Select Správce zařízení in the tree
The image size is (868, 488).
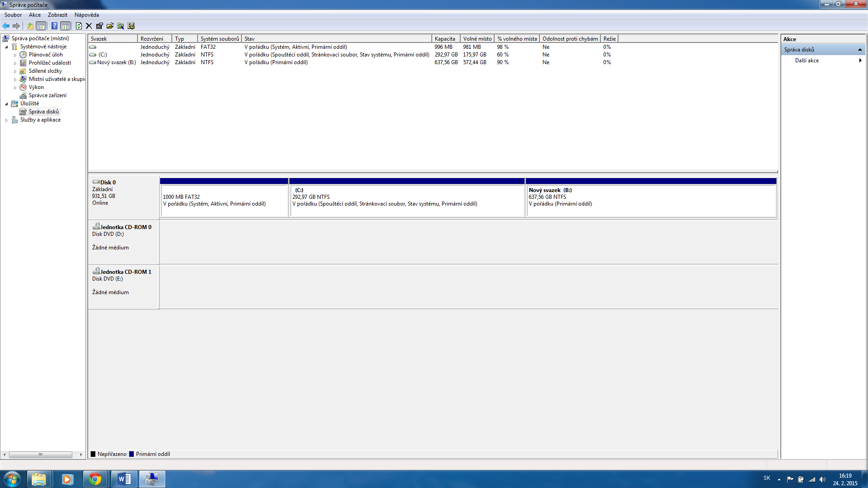coord(47,95)
